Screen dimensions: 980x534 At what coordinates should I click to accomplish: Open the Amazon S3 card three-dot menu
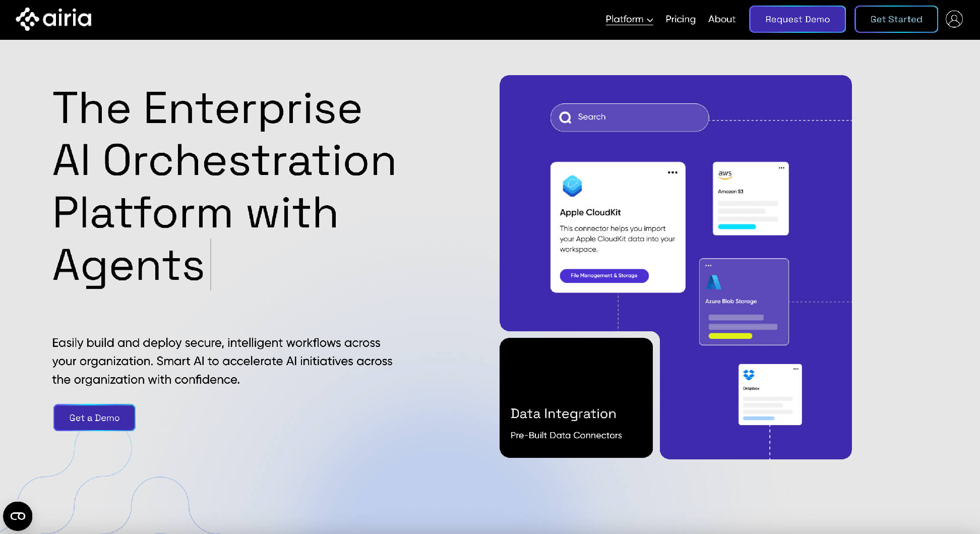(x=781, y=168)
